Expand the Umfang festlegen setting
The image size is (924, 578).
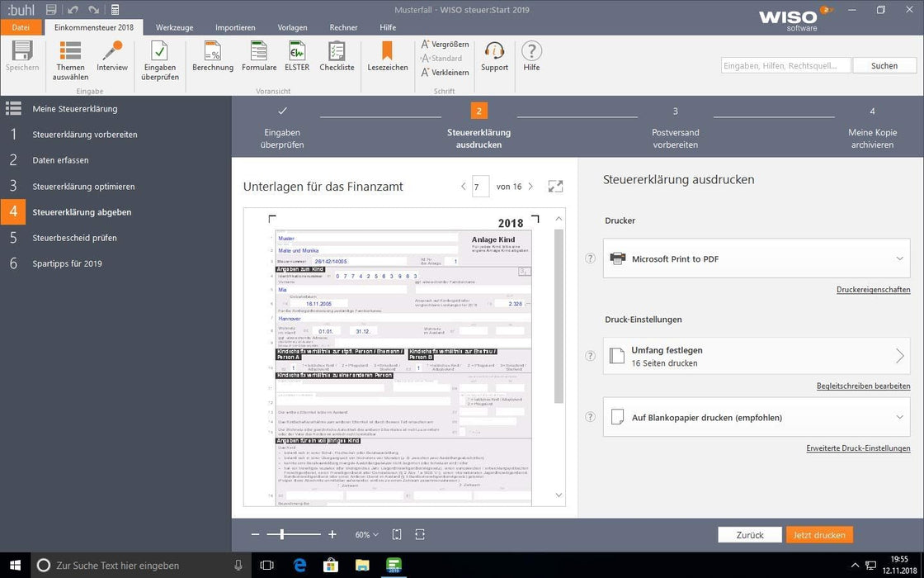tap(899, 356)
